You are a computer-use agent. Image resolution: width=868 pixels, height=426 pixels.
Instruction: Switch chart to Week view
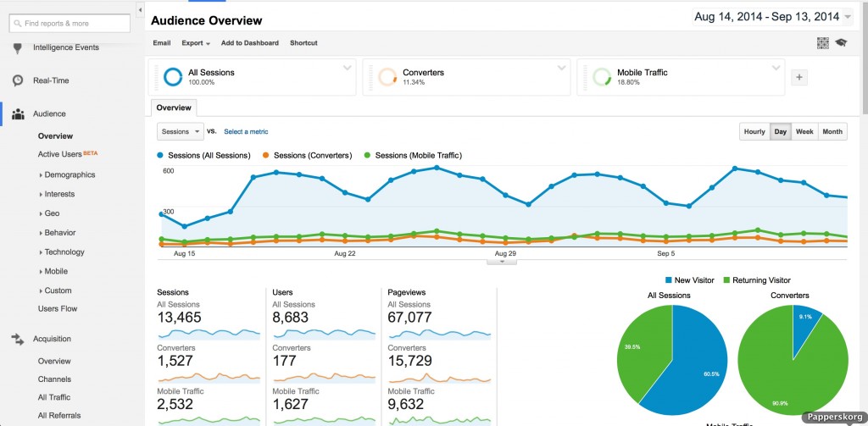(x=804, y=131)
